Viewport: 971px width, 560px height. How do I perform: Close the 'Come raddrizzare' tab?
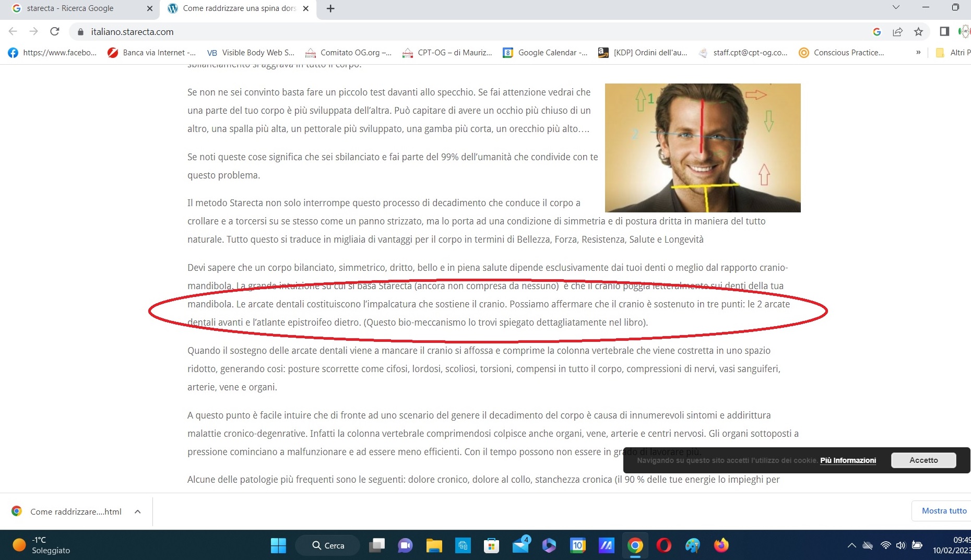[306, 8]
